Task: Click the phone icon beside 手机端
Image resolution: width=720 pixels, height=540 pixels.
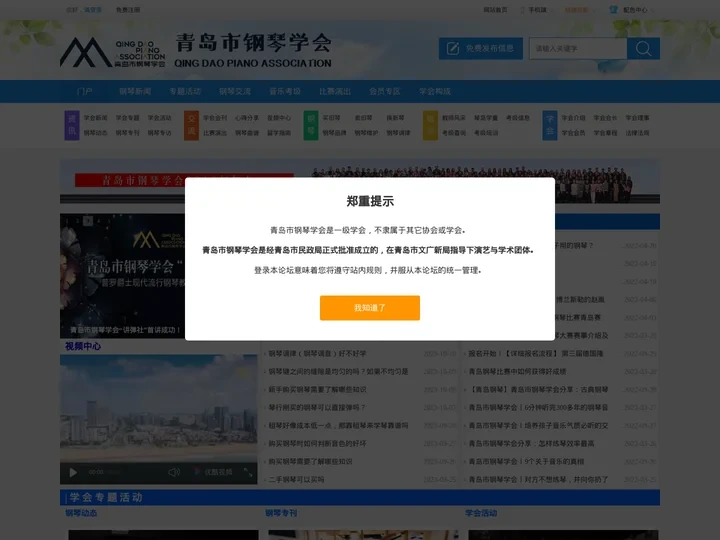Action: [522, 10]
